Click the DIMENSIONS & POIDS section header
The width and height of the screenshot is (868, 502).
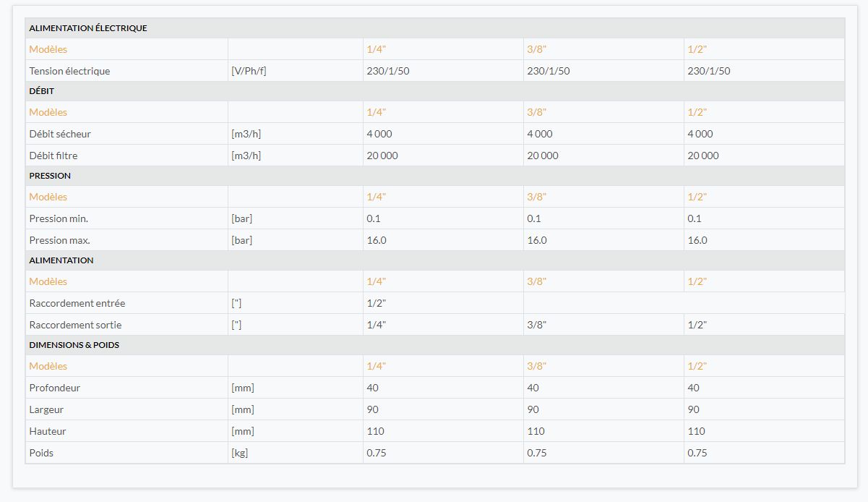[x=74, y=345]
